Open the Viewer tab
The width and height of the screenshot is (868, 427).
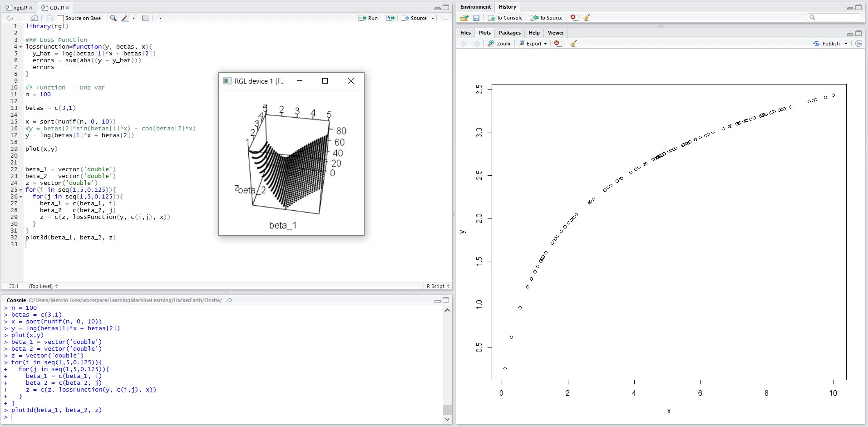[556, 33]
